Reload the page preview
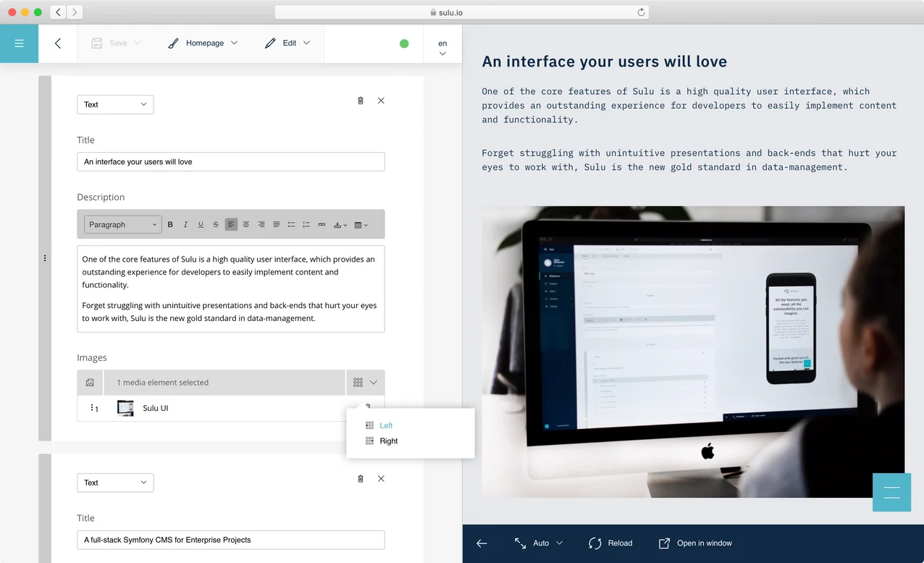Image resolution: width=924 pixels, height=563 pixels. click(x=610, y=543)
